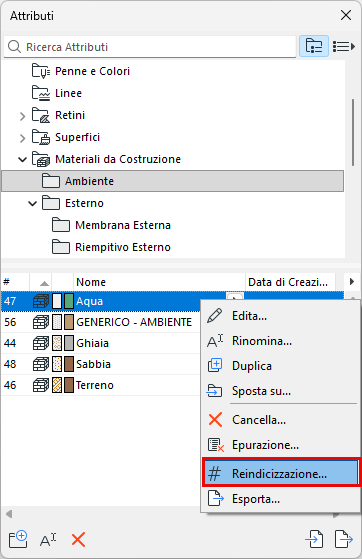Image resolution: width=362 pixels, height=559 pixels.
Task: Click index 44 in the list
Action: coord(10,343)
